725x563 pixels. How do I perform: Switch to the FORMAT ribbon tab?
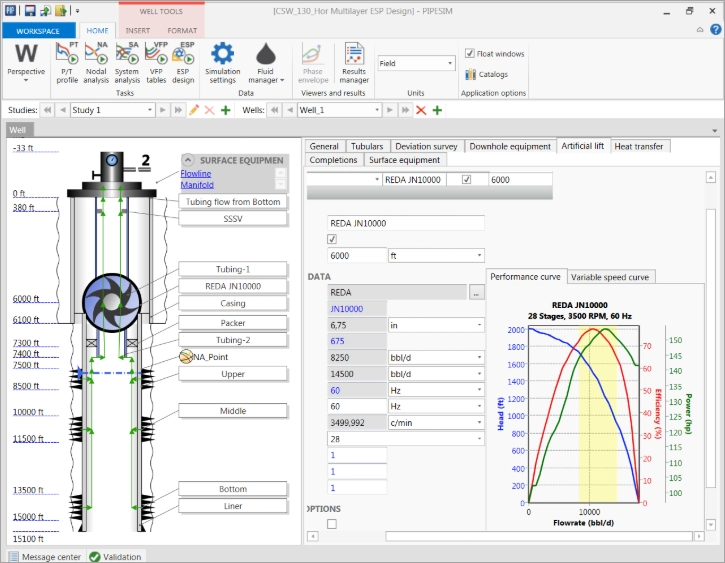[182, 31]
